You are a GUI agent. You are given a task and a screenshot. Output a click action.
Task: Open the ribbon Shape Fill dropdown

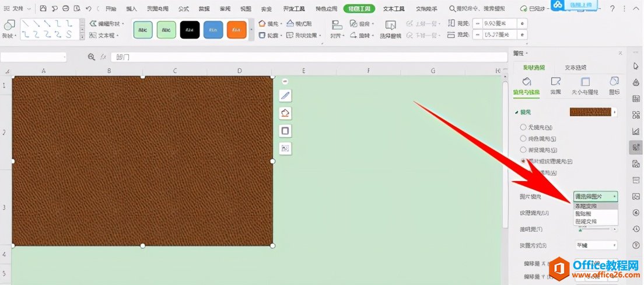point(270,23)
